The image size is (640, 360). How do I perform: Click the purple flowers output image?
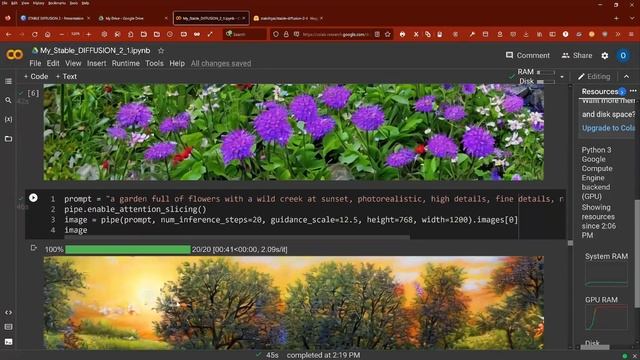point(293,132)
